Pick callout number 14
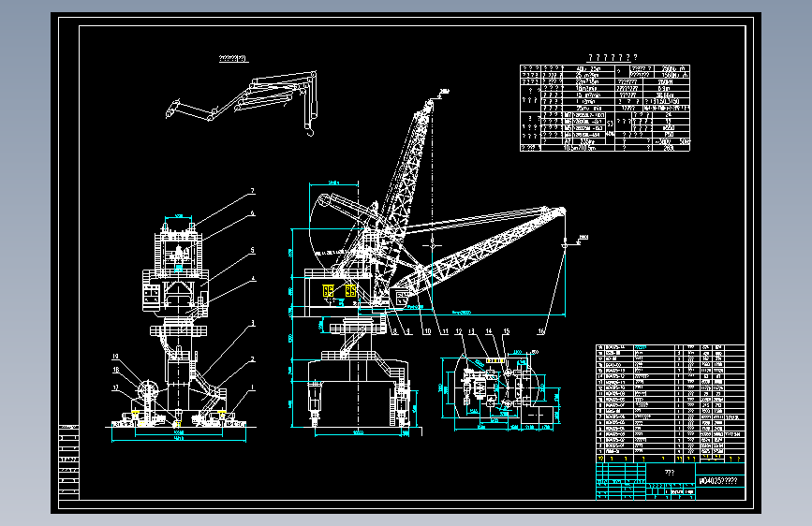812x526 pixels. click(489, 331)
